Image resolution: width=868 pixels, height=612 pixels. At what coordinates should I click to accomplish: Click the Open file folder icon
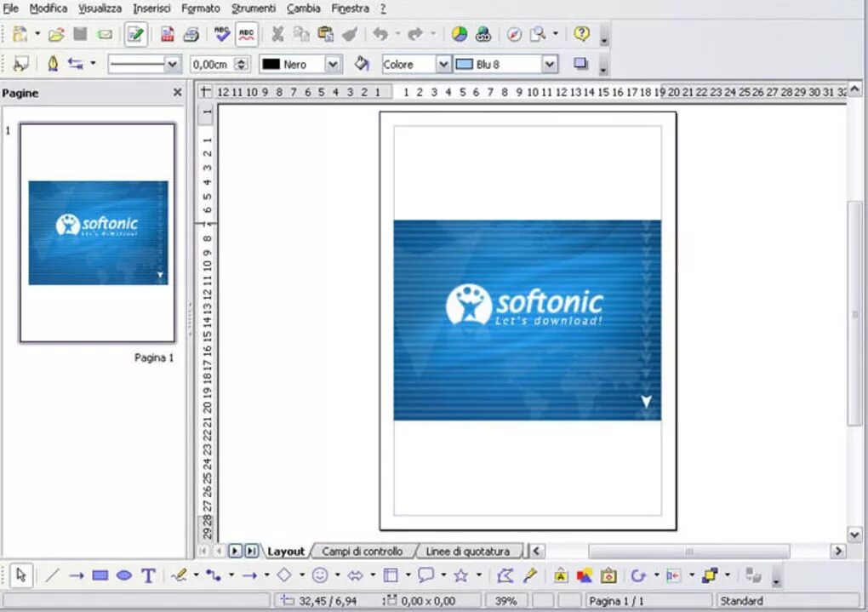click(56, 35)
